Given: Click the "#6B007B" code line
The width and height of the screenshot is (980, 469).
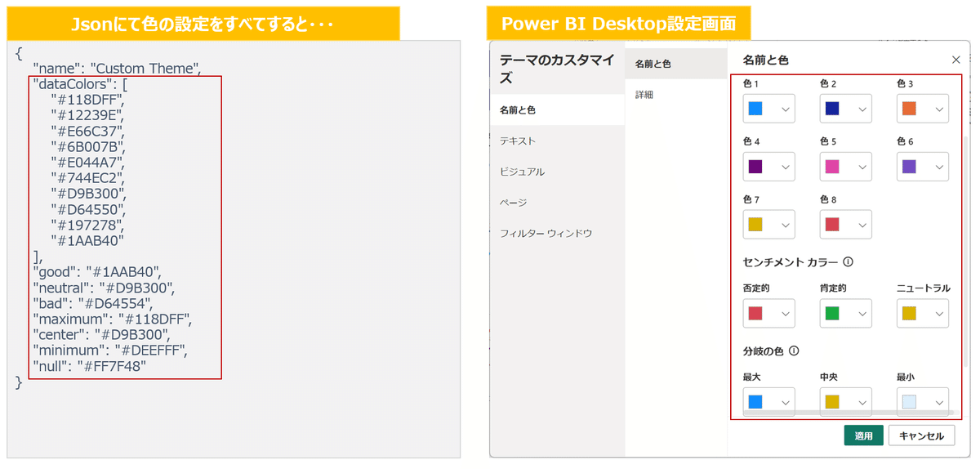Looking at the screenshot, I should click(88, 146).
